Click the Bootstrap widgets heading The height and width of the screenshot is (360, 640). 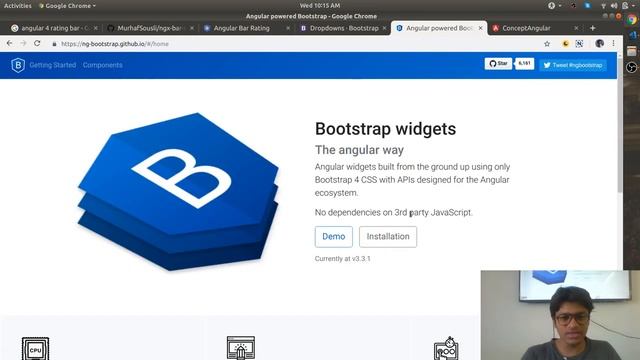(x=385, y=129)
